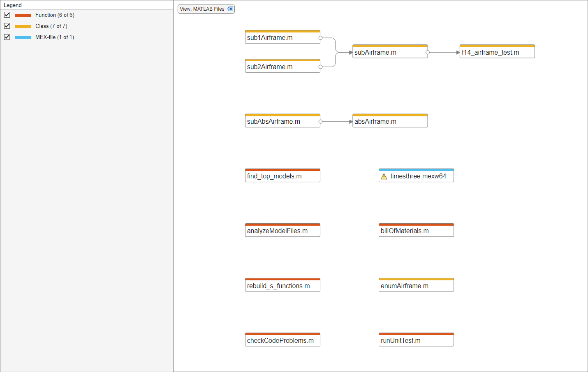This screenshot has height=372, width=588.
Task: Toggle the Class legend checkbox
Action: (7, 26)
